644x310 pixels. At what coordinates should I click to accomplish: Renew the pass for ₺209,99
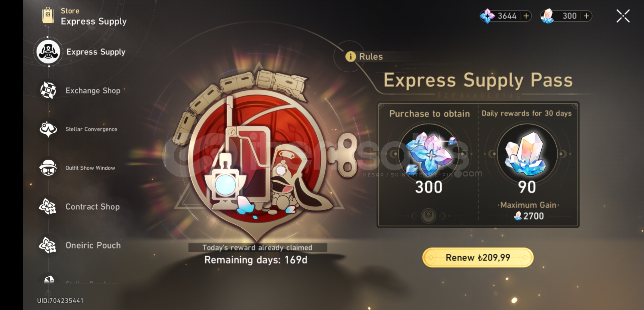[x=478, y=257]
